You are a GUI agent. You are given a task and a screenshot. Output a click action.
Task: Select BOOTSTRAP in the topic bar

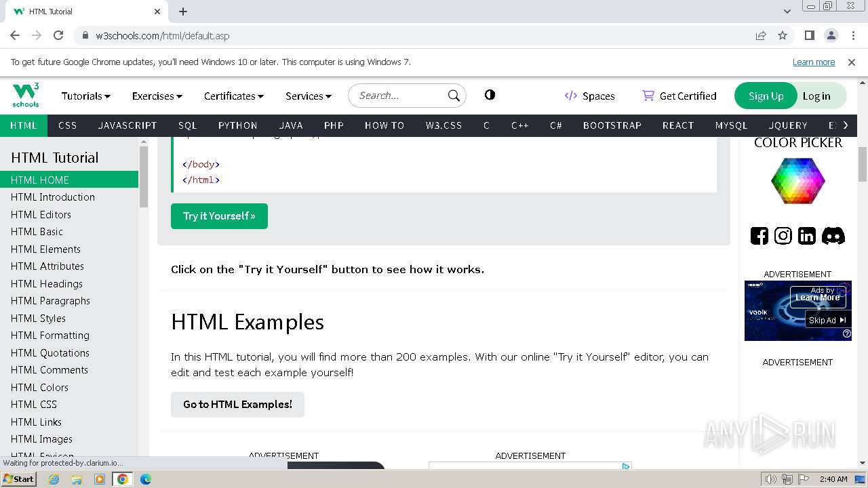click(x=612, y=125)
